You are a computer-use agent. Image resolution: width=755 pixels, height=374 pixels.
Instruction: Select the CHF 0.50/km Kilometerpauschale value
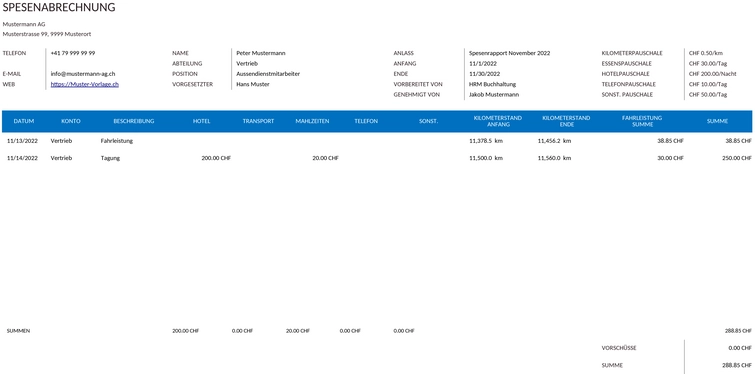706,53
